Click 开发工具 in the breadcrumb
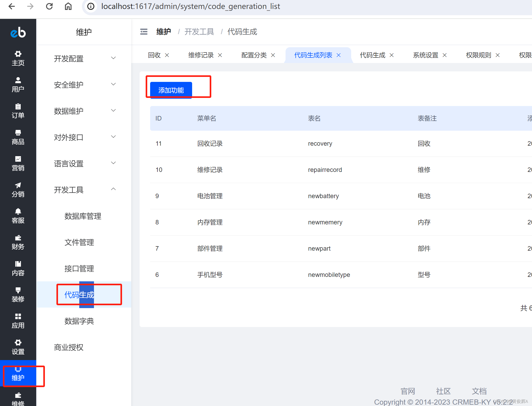Image resolution: width=532 pixels, height=406 pixels. tap(199, 32)
